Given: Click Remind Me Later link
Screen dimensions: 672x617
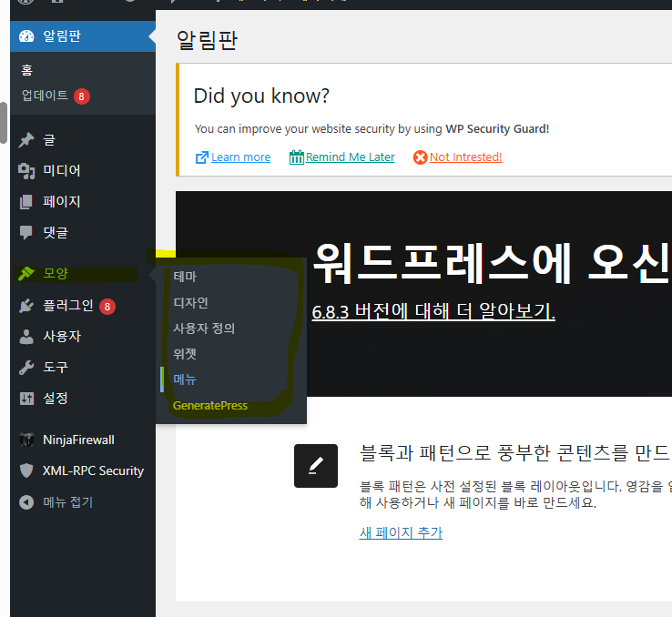Looking at the screenshot, I should point(351,157).
